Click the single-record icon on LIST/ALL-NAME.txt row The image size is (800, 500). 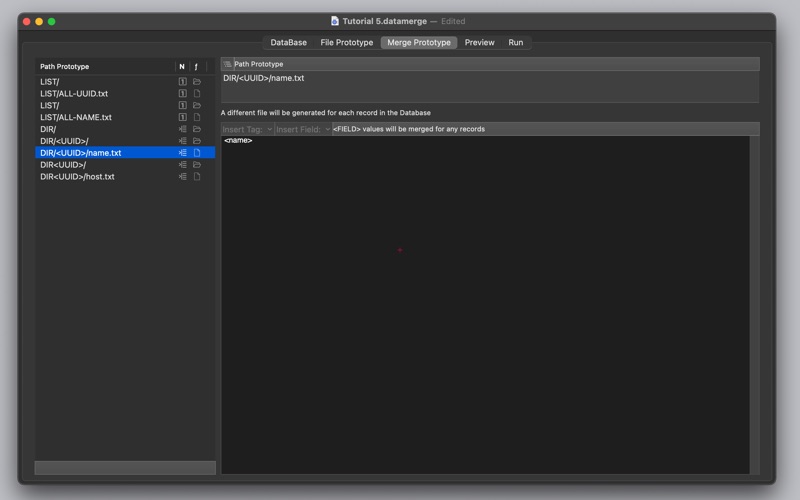click(182, 117)
